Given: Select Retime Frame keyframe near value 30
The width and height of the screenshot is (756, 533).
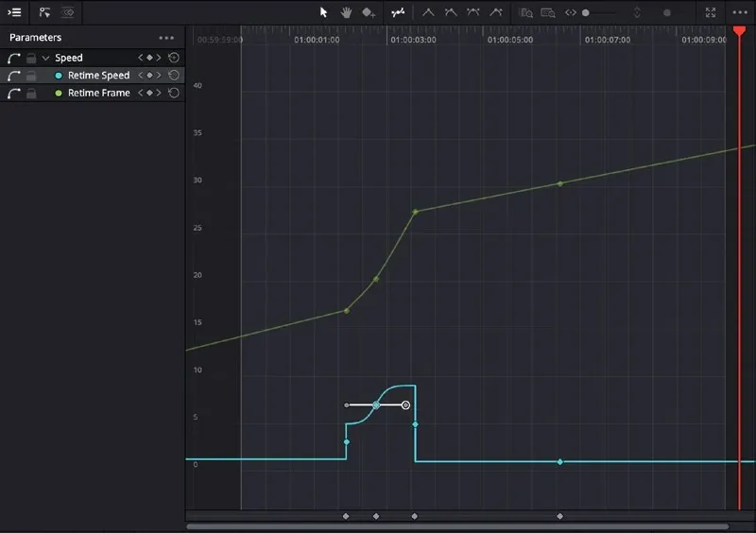Looking at the screenshot, I should point(559,183).
